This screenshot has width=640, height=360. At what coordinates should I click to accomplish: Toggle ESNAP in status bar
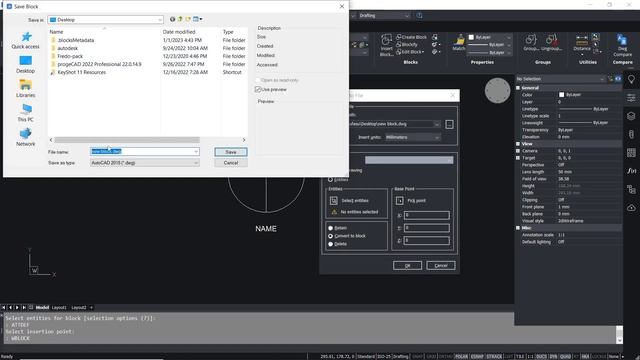(477, 356)
